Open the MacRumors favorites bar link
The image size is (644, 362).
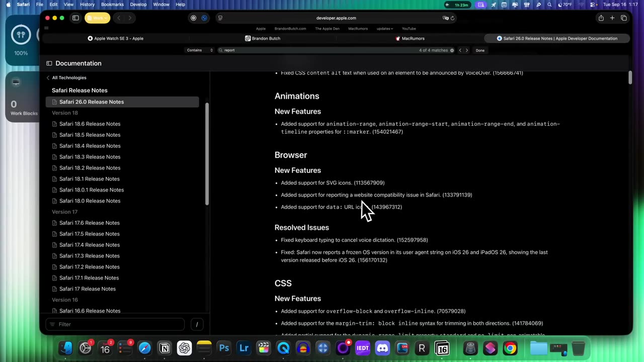tap(358, 29)
